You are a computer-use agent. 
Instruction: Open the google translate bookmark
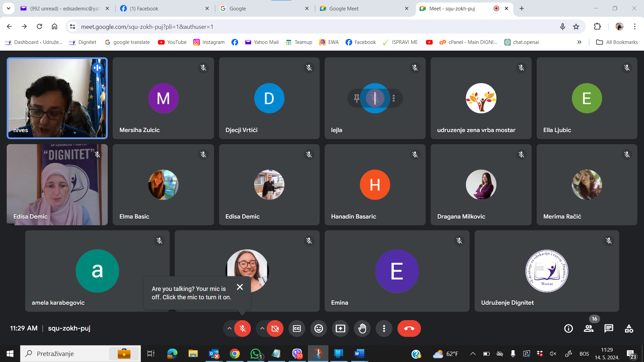point(127,42)
